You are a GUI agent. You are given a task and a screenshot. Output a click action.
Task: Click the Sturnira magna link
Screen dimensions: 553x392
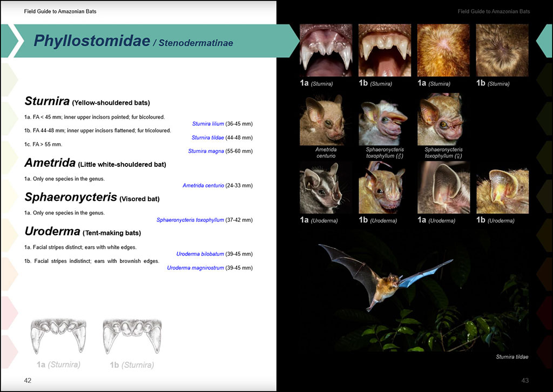(206, 151)
